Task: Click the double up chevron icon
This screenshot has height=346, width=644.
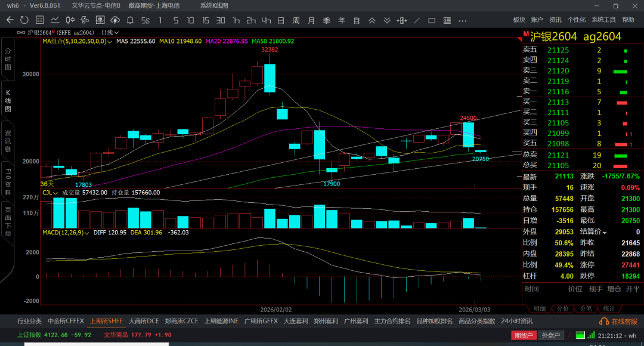Action: pos(372,20)
